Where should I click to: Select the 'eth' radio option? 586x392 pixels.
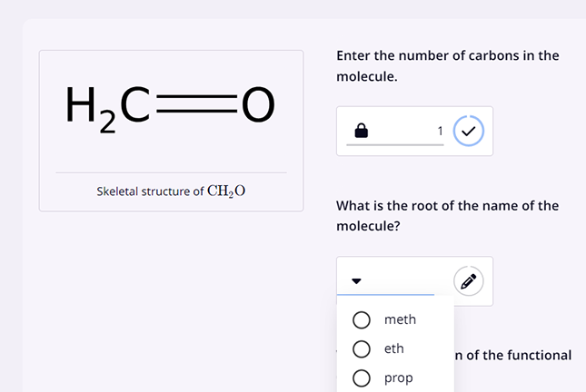click(362, 348)
